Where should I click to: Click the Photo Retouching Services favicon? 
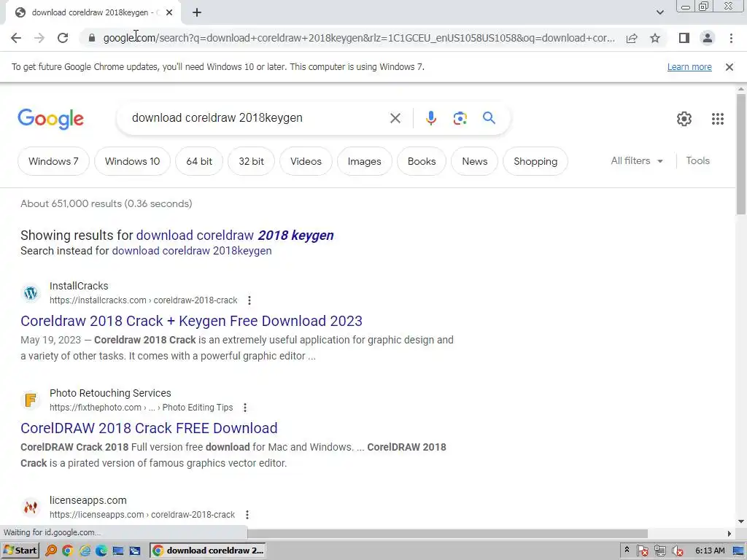click(31, 400)
